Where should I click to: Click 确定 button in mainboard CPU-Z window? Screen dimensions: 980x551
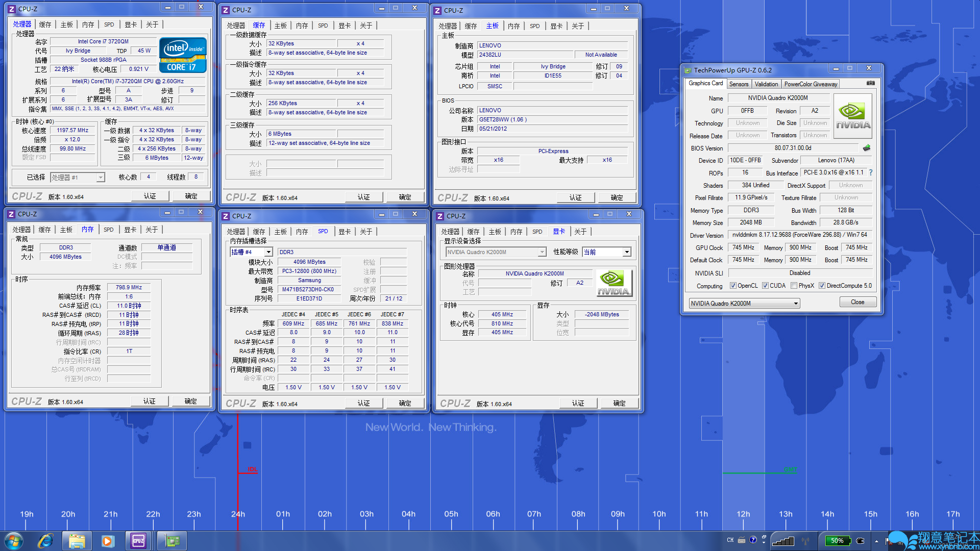pos(617,198)
